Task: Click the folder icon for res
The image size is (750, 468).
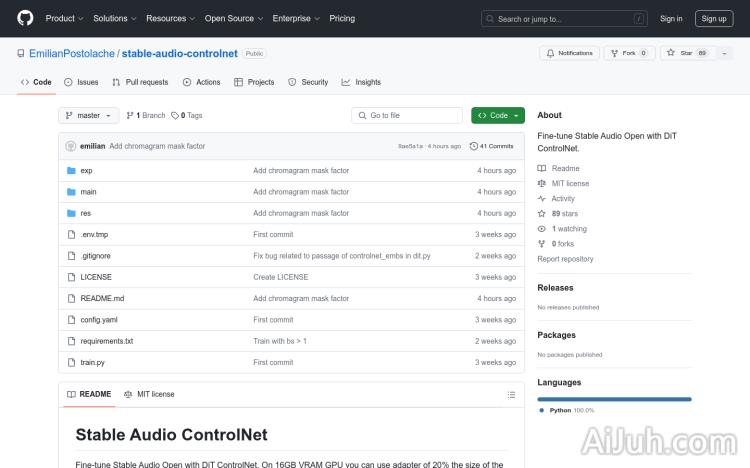Action: click(71, 213)
